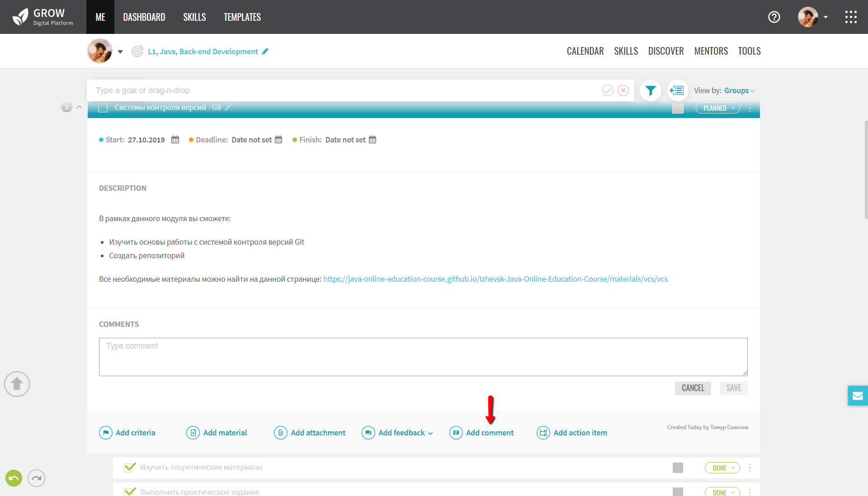Click the envelope mail icon

(858, 396)
